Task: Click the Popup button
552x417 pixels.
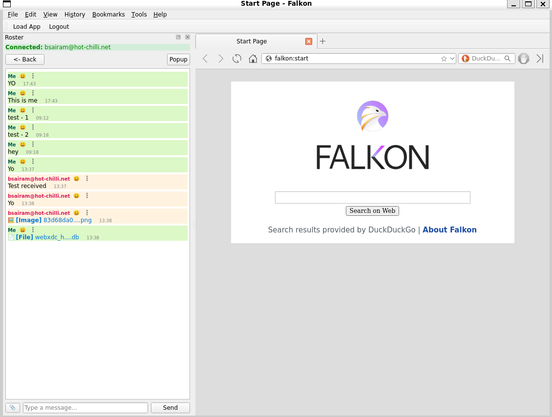Action: click(x=178, y=59)
